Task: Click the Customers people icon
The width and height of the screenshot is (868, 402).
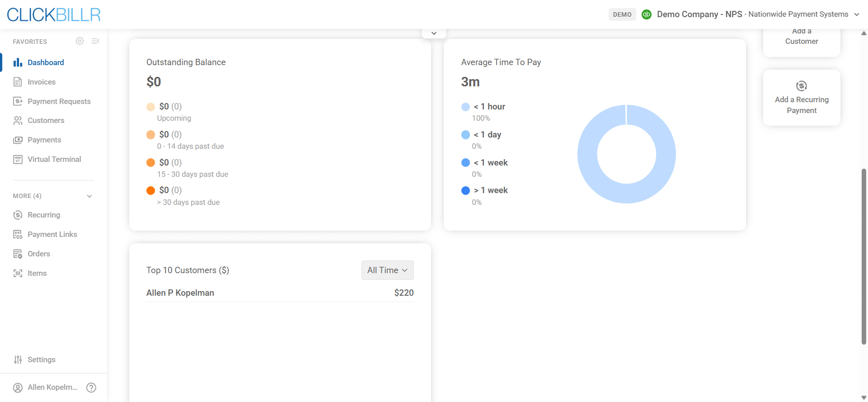Action: [x=18, y=121]
